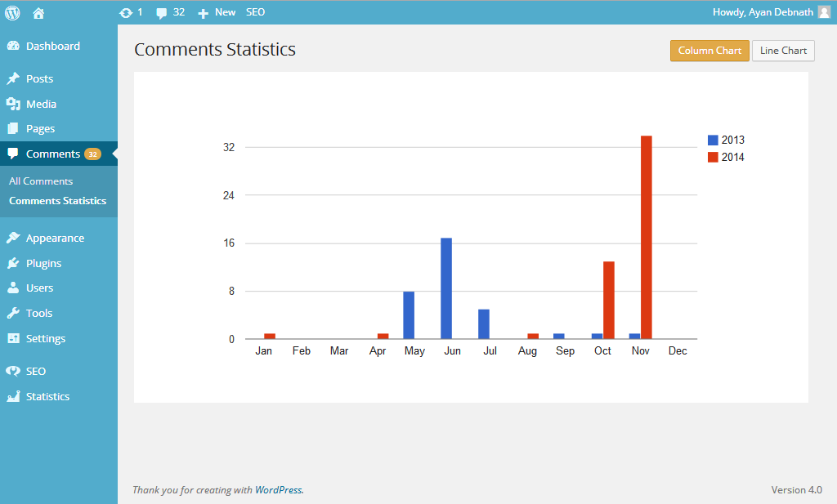Image resolution: width=837 pixels, height=504 pixels.
Task: Click the Posts pin icon
Action: [13, 78]
